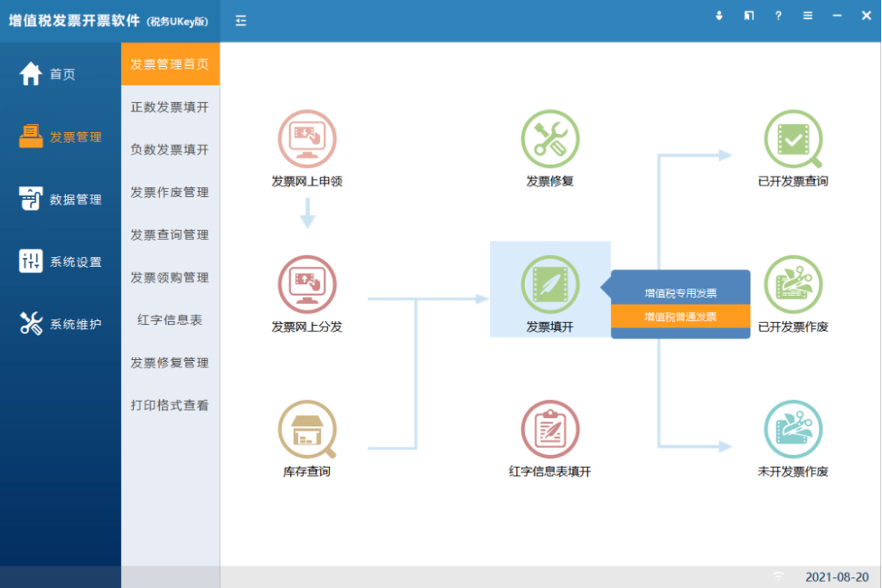
Task: Open 发票作废管理 submenu item
Action: tap(170, 192)
